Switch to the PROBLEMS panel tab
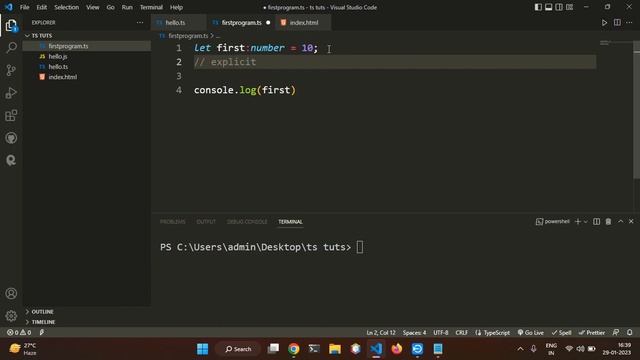The image size is (640, 360). pos(173,222)
